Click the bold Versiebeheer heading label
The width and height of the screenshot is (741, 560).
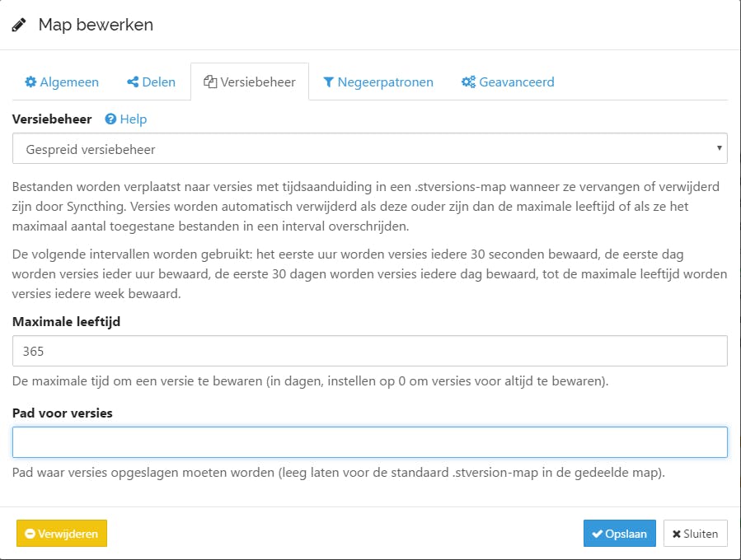pyautogui.click(x=52, y=119)
